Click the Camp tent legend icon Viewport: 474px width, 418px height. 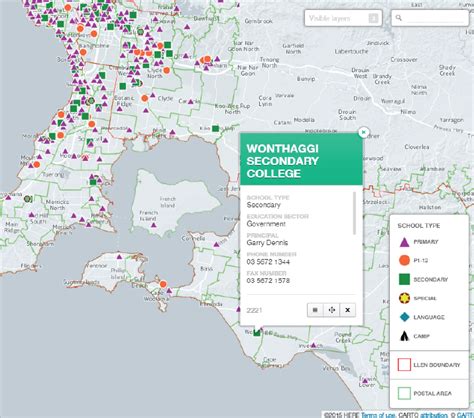(404, 336)
